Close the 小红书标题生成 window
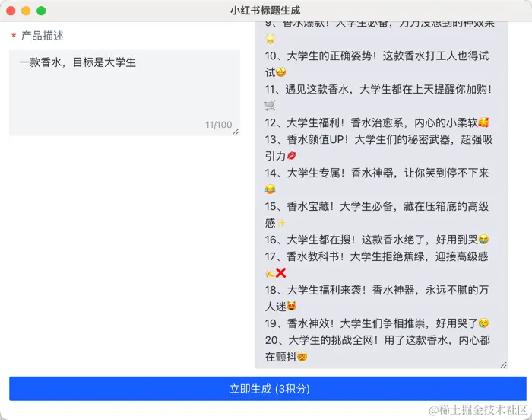The image size is (532, 420). tap(11, 11)
